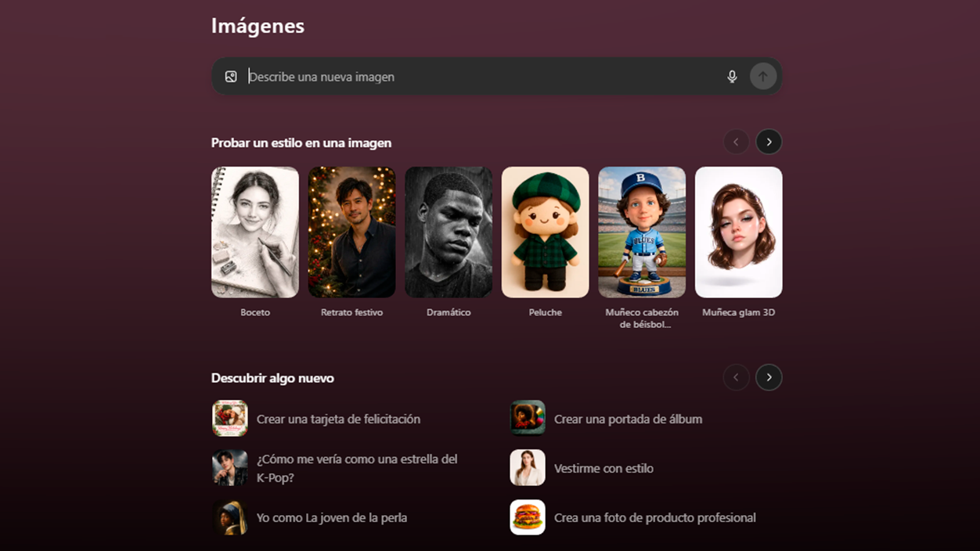The image size is (980, 551).
Task: Click the burger product photo icon
Action: tap(528, 517)
